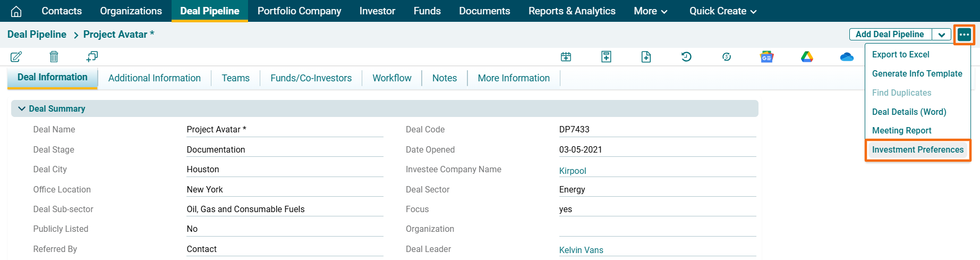Click the duplicate record icon
The height and width of the screenshot is (260, 980).
point(92,56)
